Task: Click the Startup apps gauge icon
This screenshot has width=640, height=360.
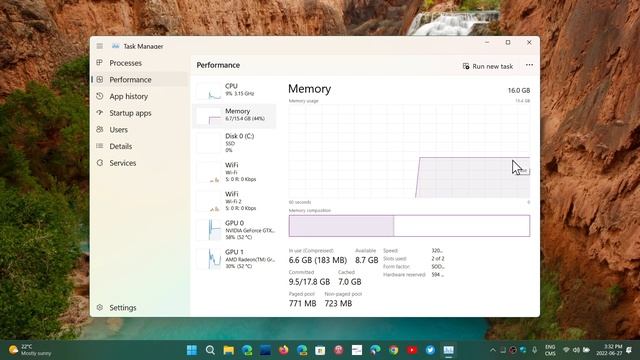Action: pos(100,113)
